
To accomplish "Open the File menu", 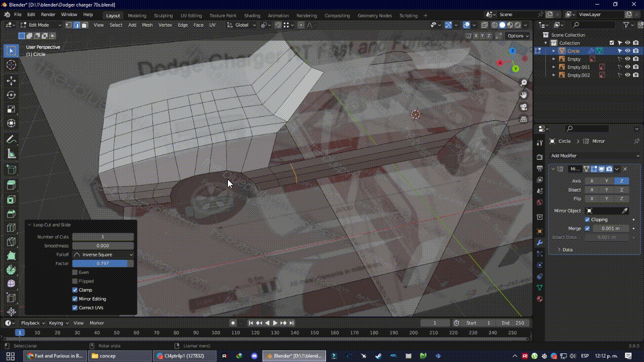I will pos(18,15).
